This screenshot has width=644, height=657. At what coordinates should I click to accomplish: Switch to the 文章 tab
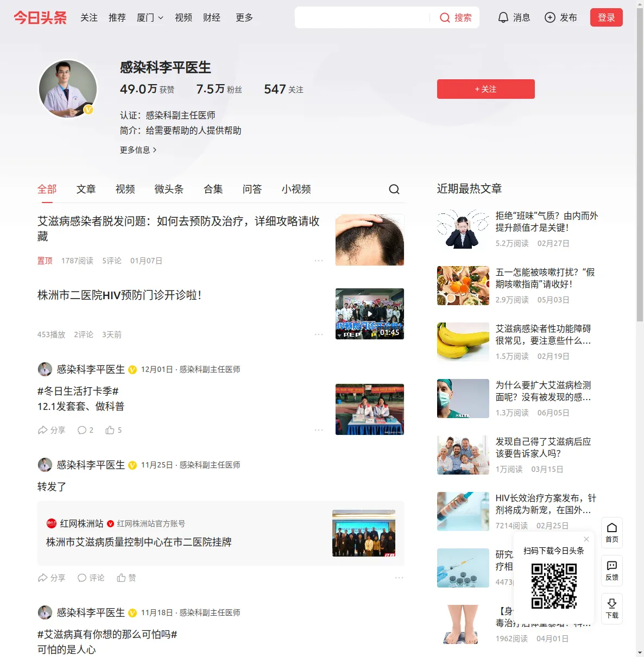point(86,189)
